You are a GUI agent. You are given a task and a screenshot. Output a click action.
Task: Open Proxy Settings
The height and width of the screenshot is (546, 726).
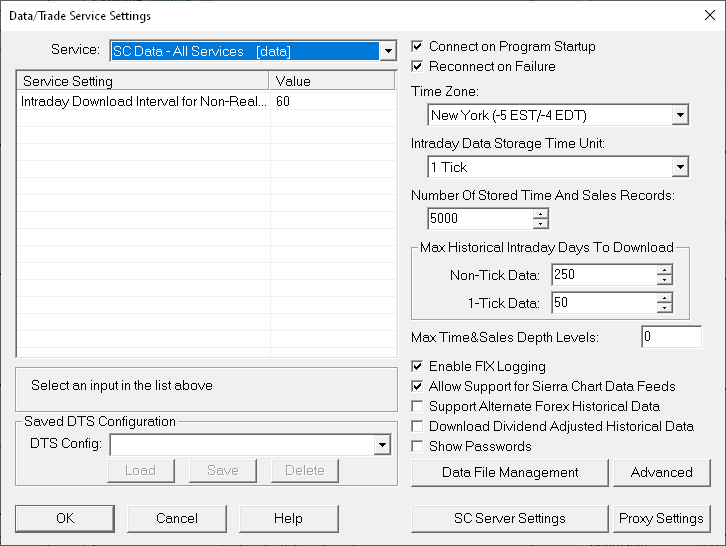(x=662, y=518)
